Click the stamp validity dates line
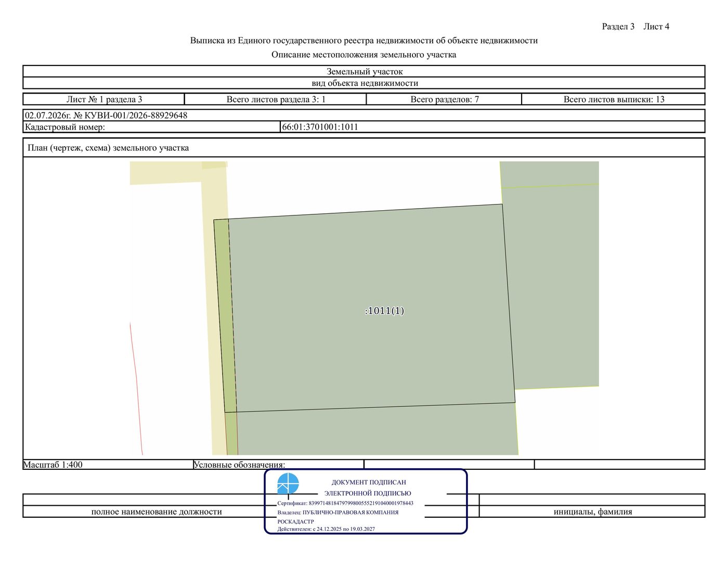728x563 pixels. click(326, 529)
